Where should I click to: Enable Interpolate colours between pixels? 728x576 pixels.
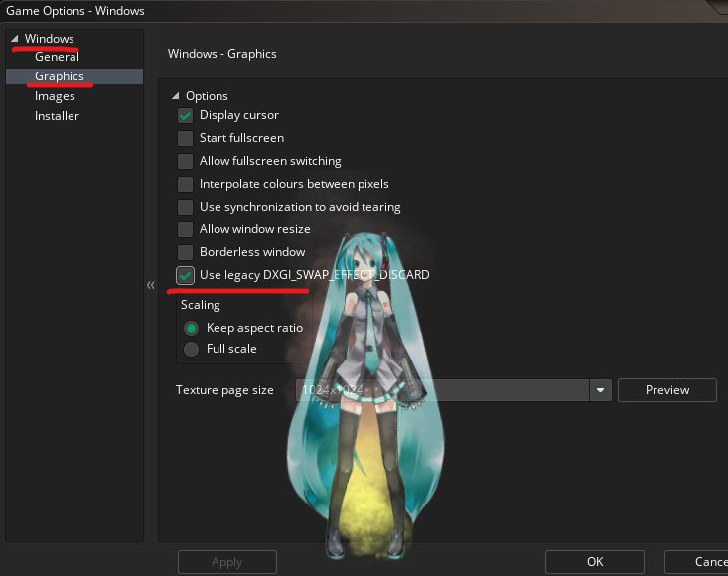pos(186,184)
